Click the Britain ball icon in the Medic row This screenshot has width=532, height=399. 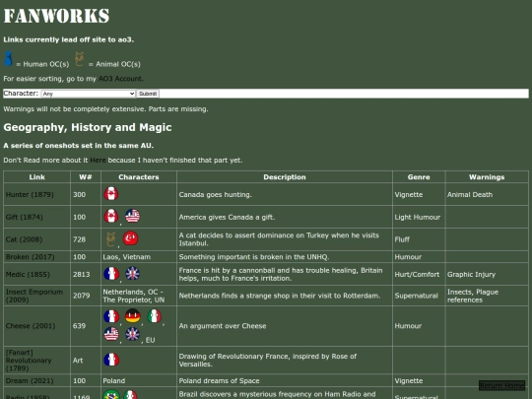(x=132, y=274)
